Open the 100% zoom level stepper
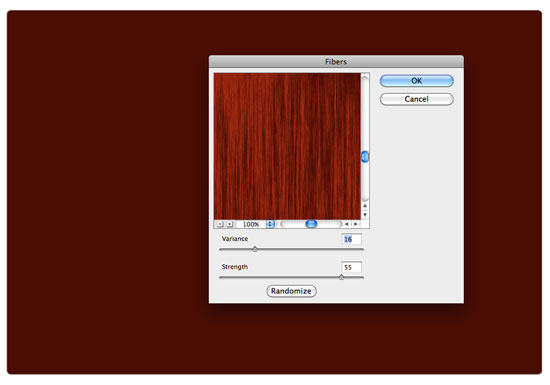 pyautogui.click(x=270, y=224)
